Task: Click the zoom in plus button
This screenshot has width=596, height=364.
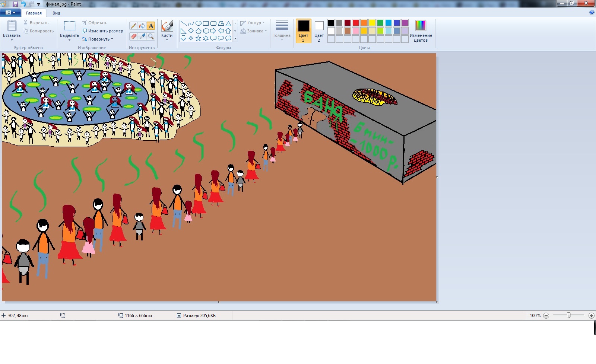Action: click(591, 316)
